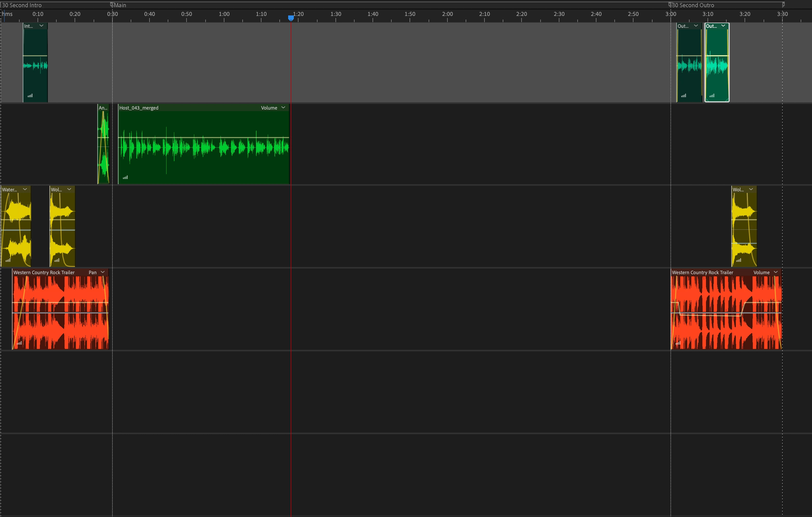Click the blue playhead handle on ruler
The width and height of the screenshot is (812, 517).
click(291, 17)
